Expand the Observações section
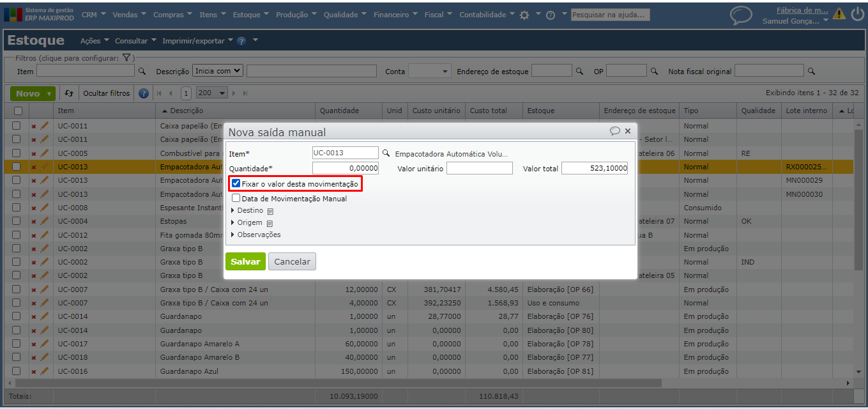This screenshot has height=409, width=868. (x=232, y=235)
